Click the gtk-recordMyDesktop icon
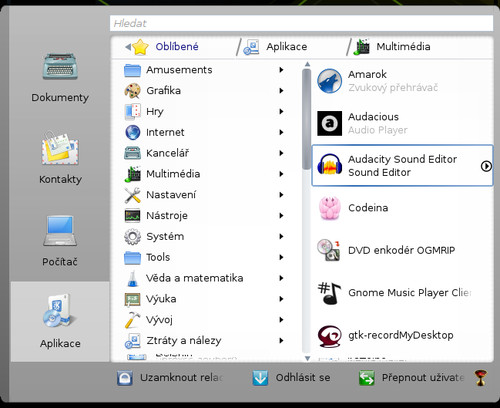The height and width of the screenshot is (408, 500). point(329,335)
